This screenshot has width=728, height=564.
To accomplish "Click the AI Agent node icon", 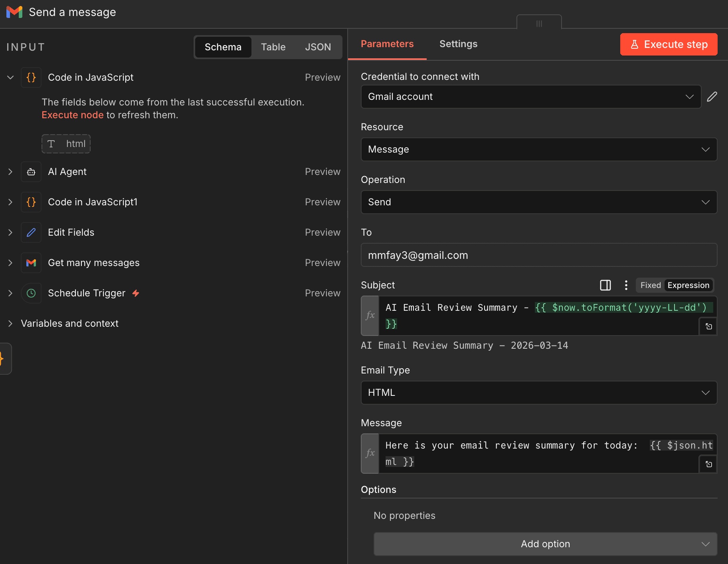I will click(x=31, y=172).
